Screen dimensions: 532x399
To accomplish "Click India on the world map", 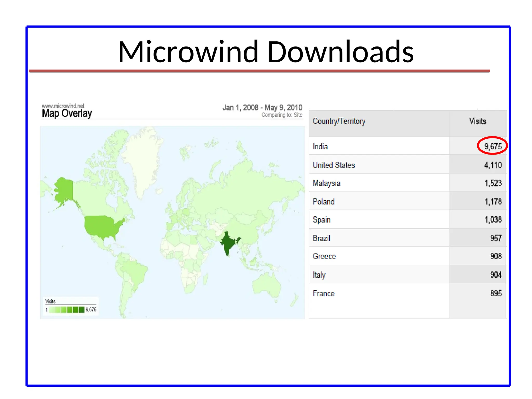I will [x=228, y=244].
